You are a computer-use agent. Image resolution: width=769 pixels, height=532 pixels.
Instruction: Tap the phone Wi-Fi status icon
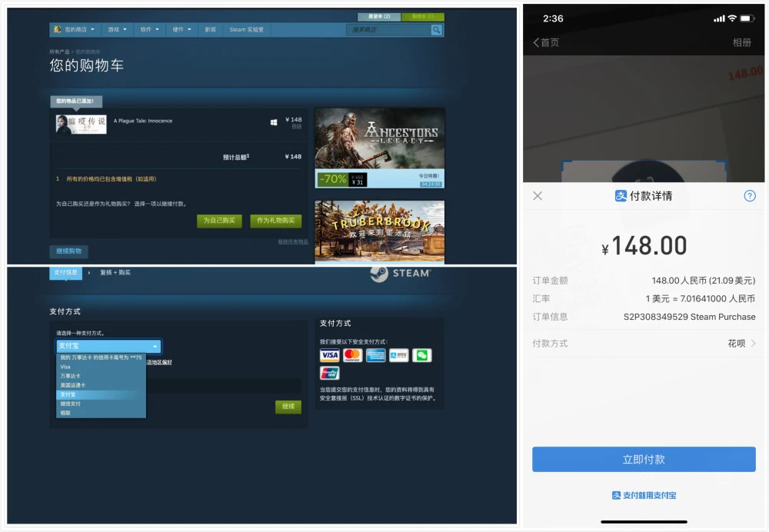pyautogui.click(x=732, y=18)
